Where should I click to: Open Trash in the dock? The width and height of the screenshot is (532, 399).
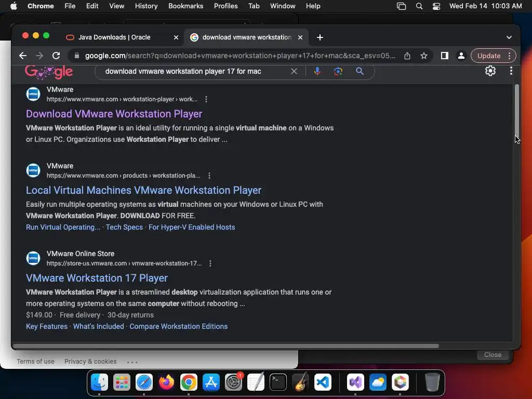432,382
